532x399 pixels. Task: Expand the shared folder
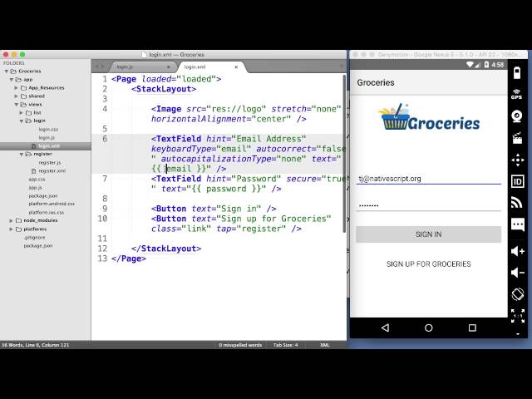pyautogui.click(x=16, y=96)
